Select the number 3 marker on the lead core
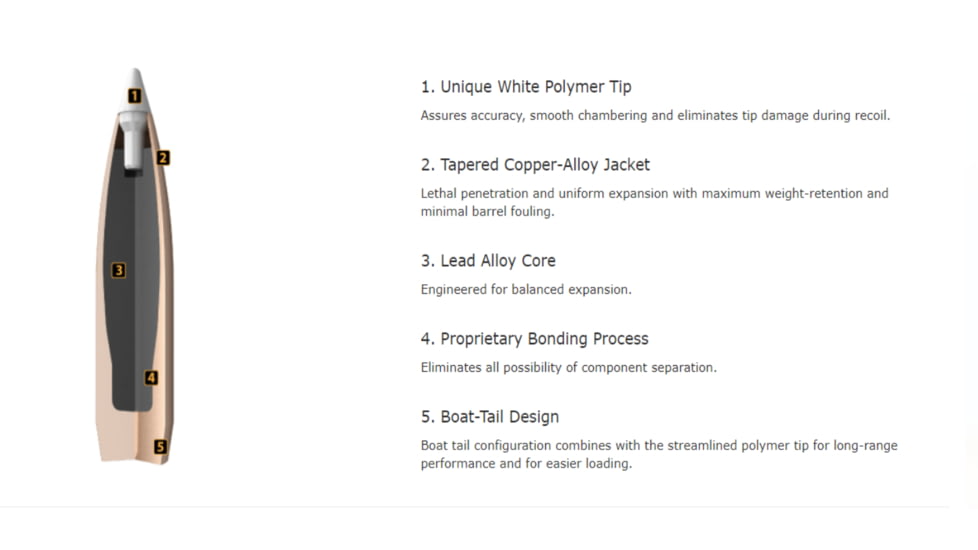The width and height of the screenshot is (978, 550). coord(118,270)
